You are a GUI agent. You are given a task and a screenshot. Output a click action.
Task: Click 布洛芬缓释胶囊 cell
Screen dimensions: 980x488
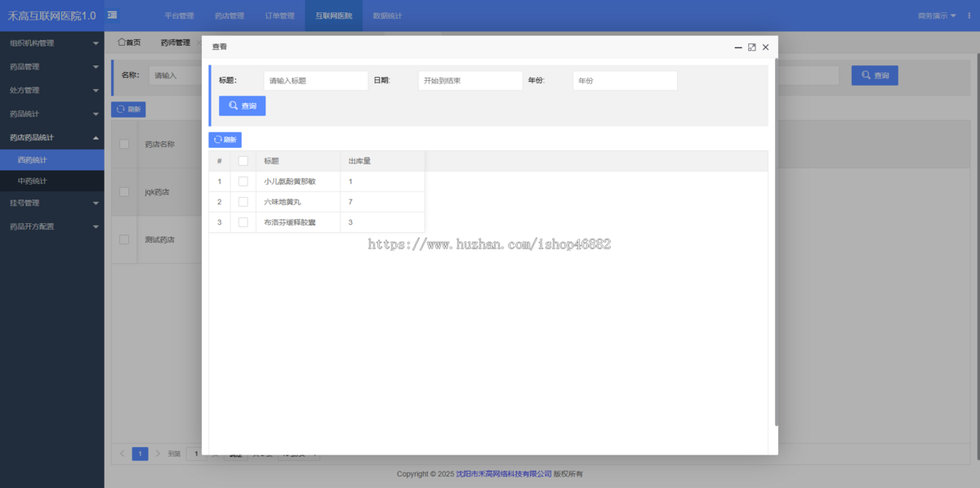(298, 222)
